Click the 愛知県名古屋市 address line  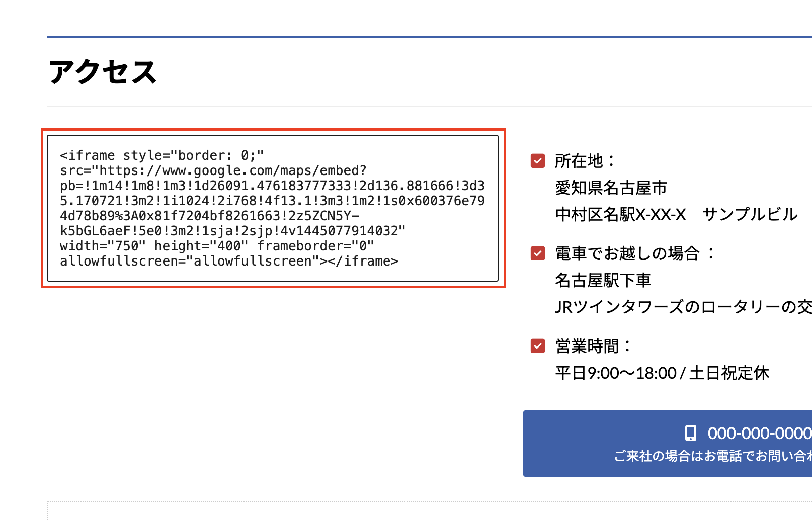click(x=611, y=188)
